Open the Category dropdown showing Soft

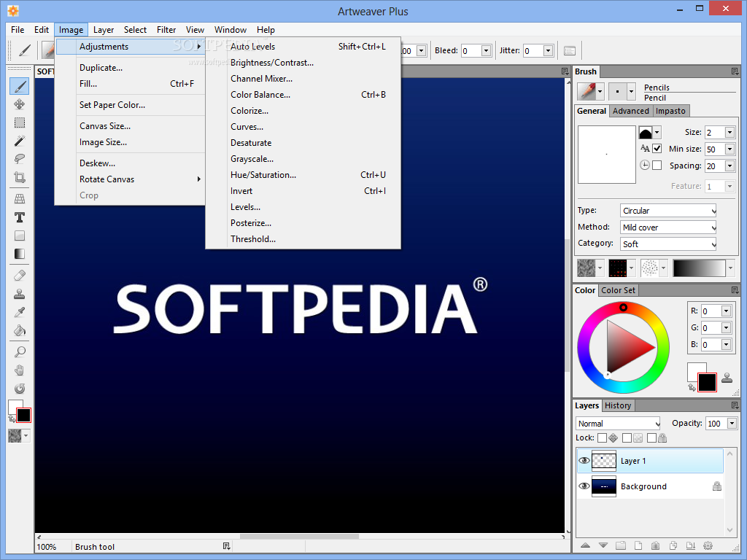668,244
